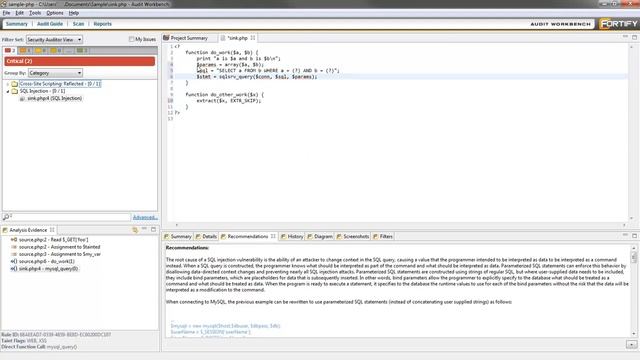Click the search magnifier icon
The image size is (640, 360).
5,217
